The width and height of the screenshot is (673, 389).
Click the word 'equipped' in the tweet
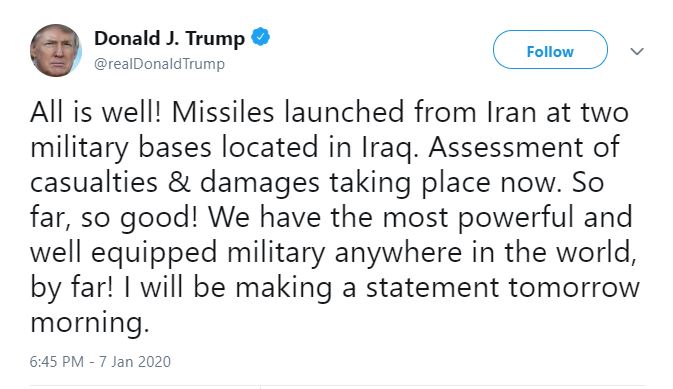154,253
